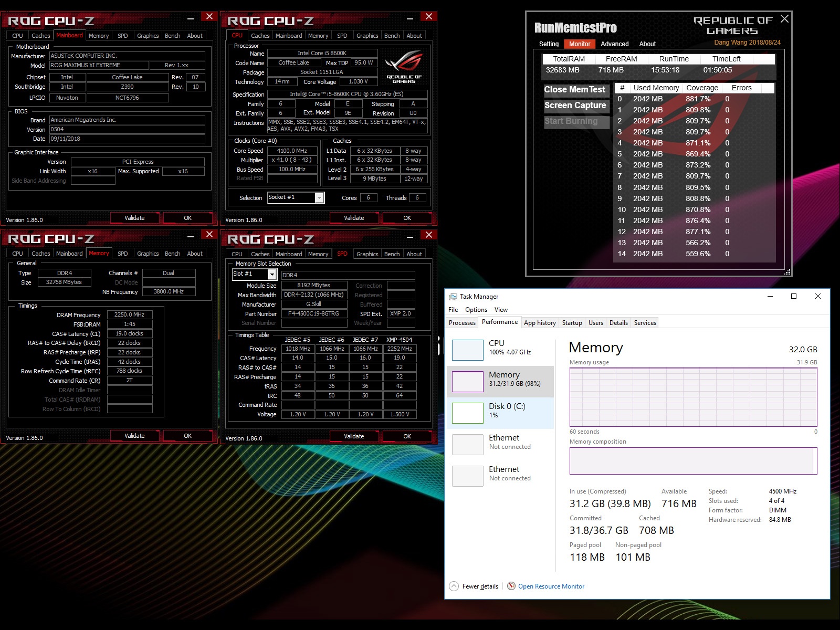Click the Resource Monitor icon next to link
Viewport: 840px width, 630px height.
(511, 586)
